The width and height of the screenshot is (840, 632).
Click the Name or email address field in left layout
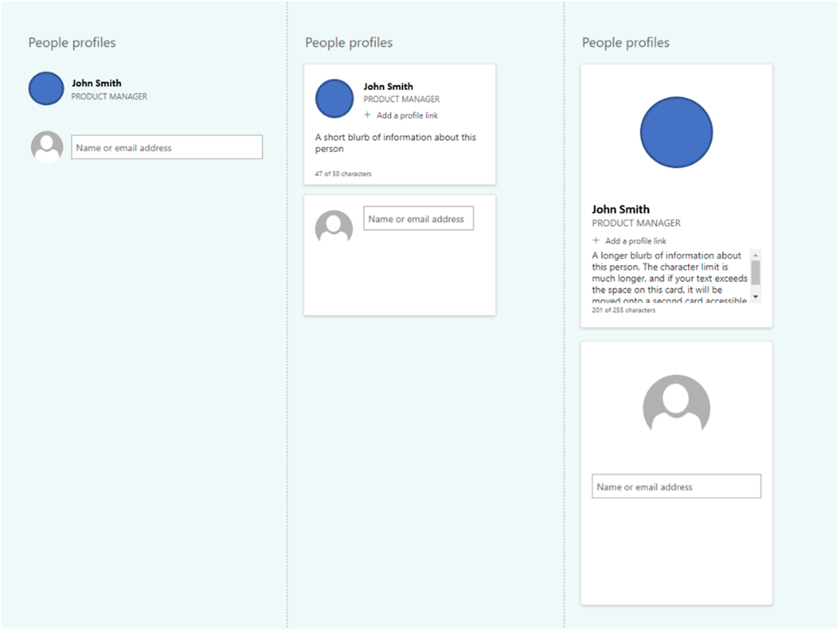pyautogui.click(x=166, y=147)
